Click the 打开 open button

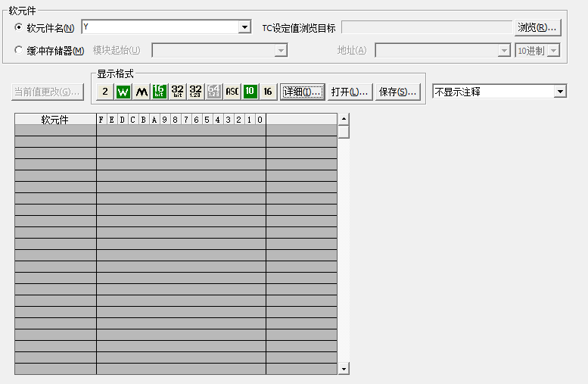(x=350, y=92)
